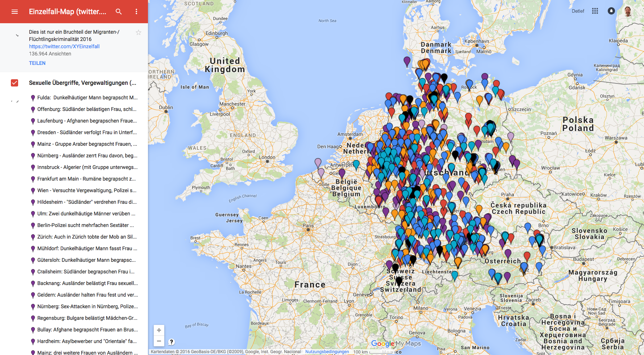Uncheck the Sexuelle Übergriffe layer checkbox
Image resolution: width=644 pixels, height=355 pixels.
pyautogui.click(x=15, y=83)
